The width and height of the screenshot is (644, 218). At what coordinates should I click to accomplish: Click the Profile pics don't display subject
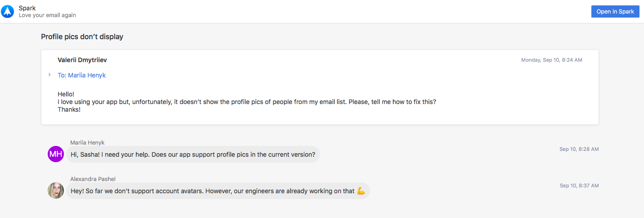pyautogui.click(x=82, y=36)
